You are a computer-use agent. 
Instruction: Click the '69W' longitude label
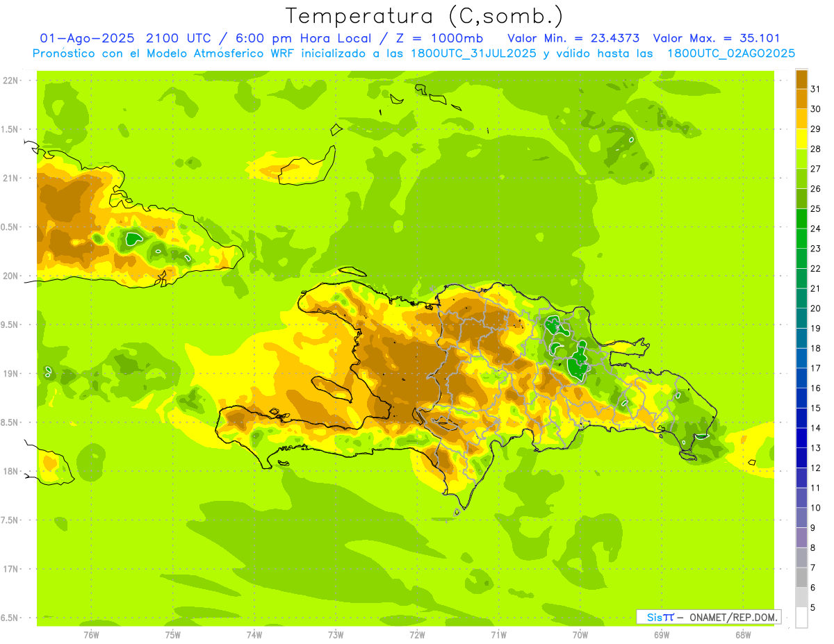coord(661,634)
